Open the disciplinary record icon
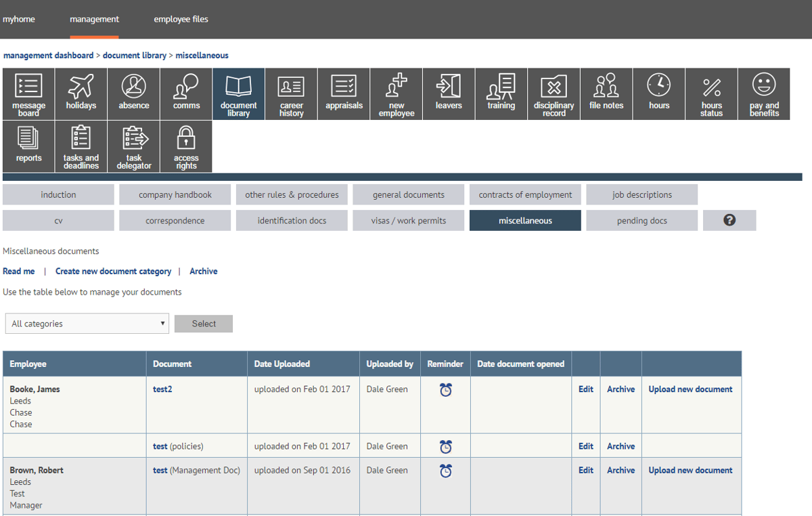Screen dimensions: 812x516 (x=554, y=94)
